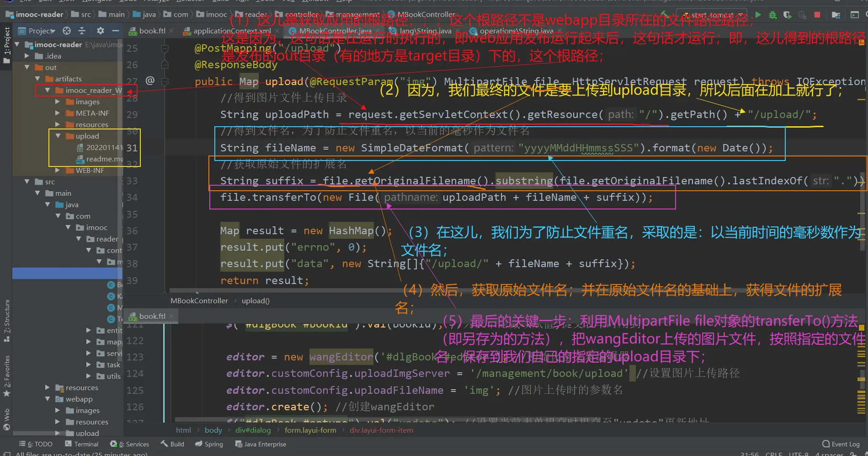Open the Event Log panel
The height and width of the screenshot is (456, 868).
(x=841, y=444)
